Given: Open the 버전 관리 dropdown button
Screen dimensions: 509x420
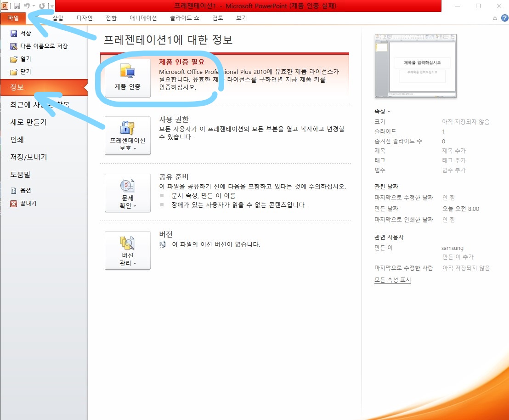Looking at the screenshot, I should [x=128, y=250].
